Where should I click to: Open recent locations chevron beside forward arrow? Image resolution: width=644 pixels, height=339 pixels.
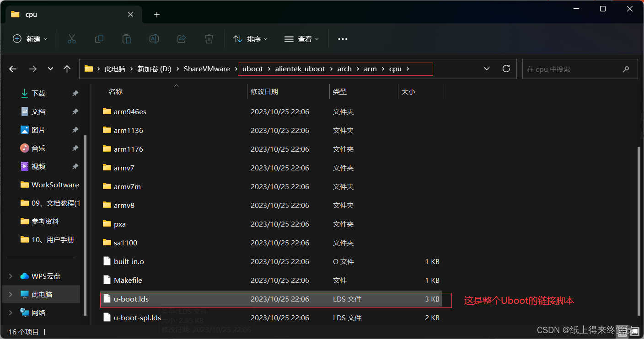click(x=50, y=69)
